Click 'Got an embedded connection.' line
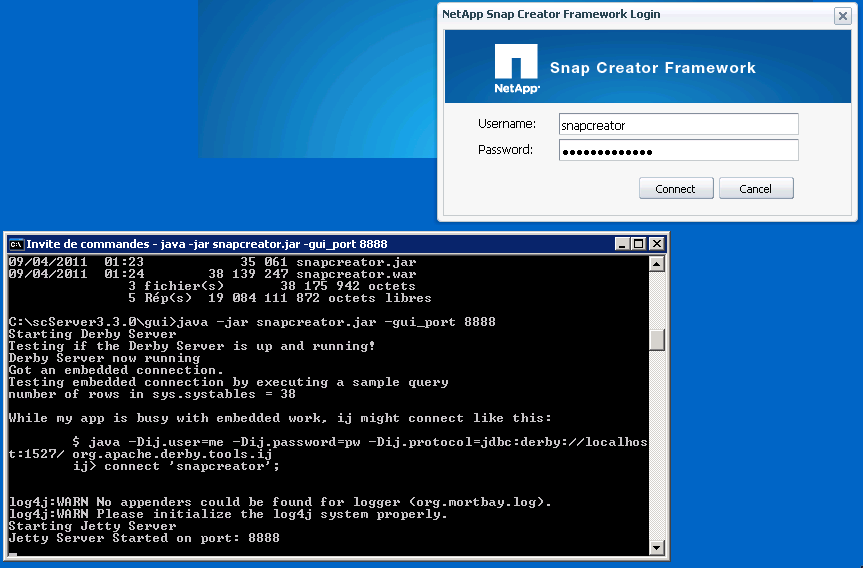863x568 pixels. click(116, 370)
